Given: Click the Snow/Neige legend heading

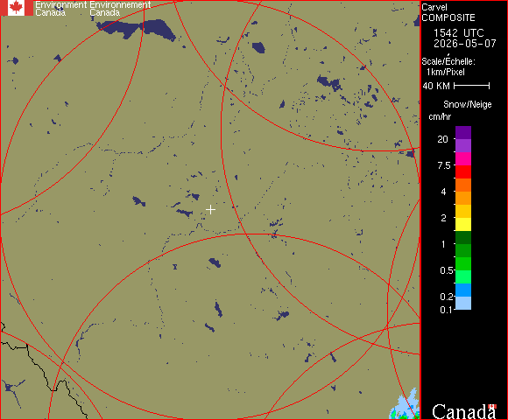Looking at the screenshot, I should pos(467,104).
